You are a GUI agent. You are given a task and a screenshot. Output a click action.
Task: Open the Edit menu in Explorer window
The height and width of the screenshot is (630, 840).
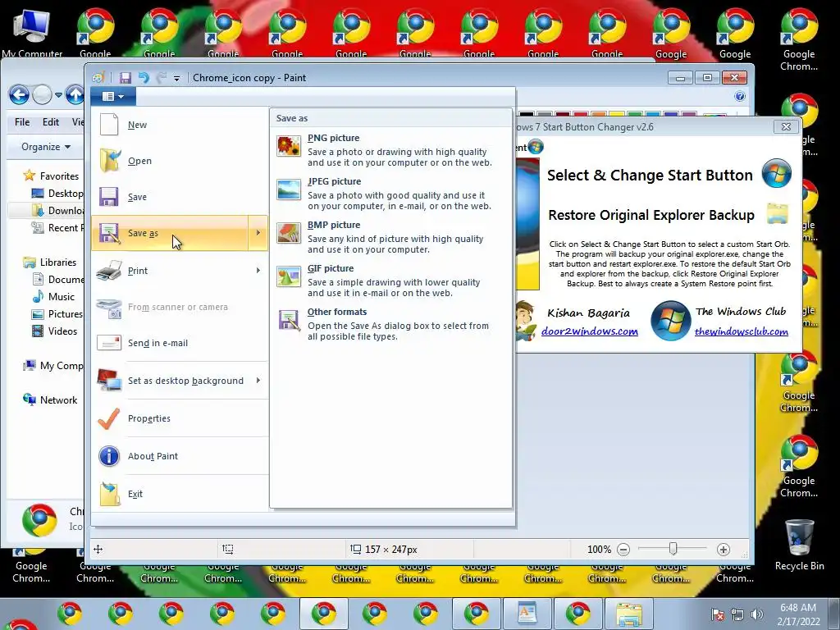51,122
